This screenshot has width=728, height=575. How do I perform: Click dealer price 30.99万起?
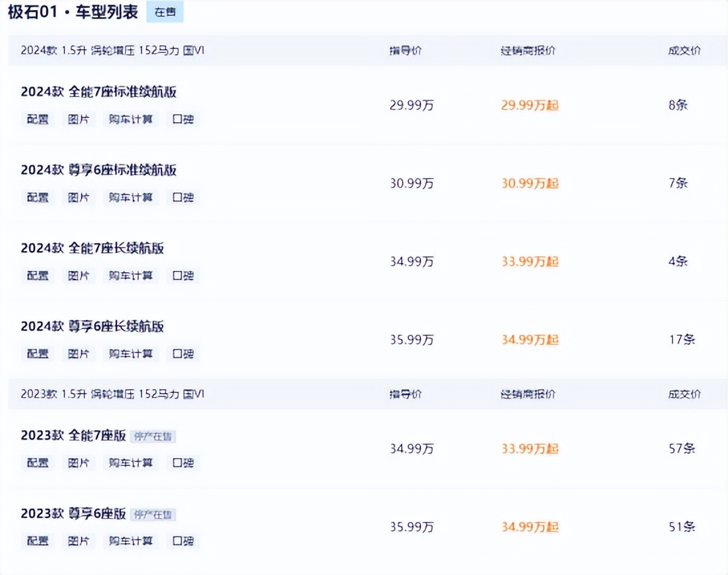[530, 183]
